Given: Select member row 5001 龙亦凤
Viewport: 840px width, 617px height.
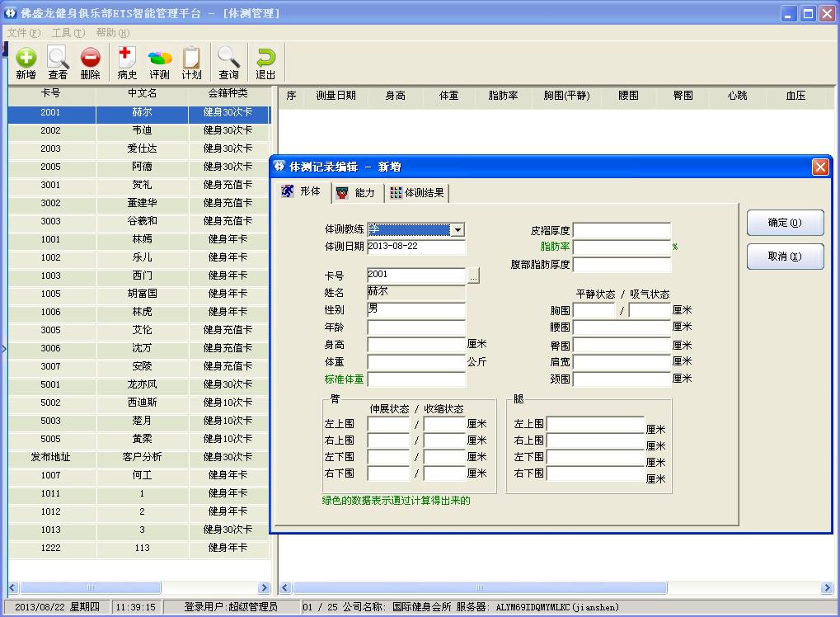Looking at the screenshot, I should [x=139, y=384].
